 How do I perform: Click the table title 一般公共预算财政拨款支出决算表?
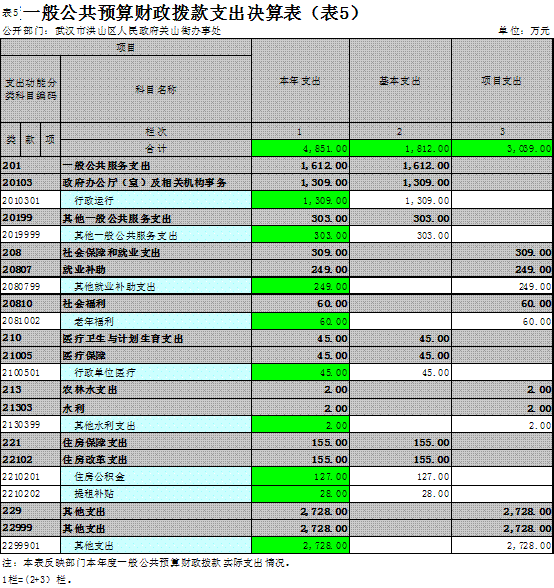click(x=162, y=13)
